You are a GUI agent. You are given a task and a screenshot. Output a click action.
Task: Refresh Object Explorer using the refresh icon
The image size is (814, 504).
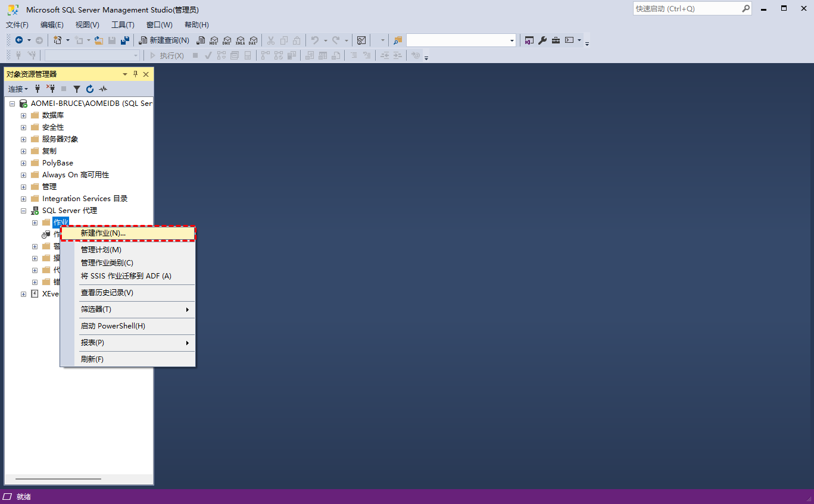pyautogui.click(x=90, y=89)
